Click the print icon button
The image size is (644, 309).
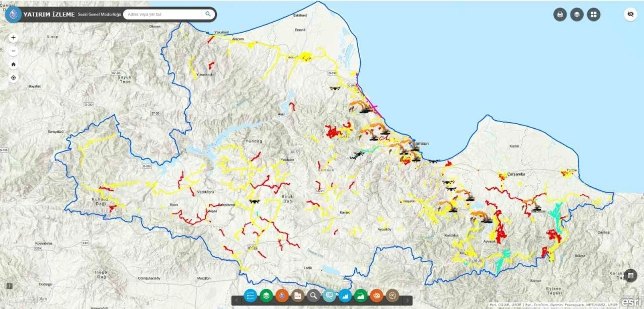[x=560, y=15]
